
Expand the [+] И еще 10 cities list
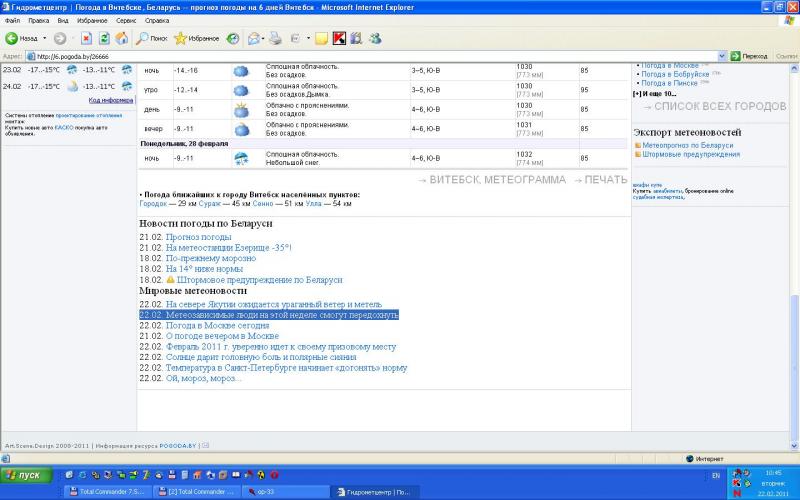pyautogui.click(x=654, y=94)
